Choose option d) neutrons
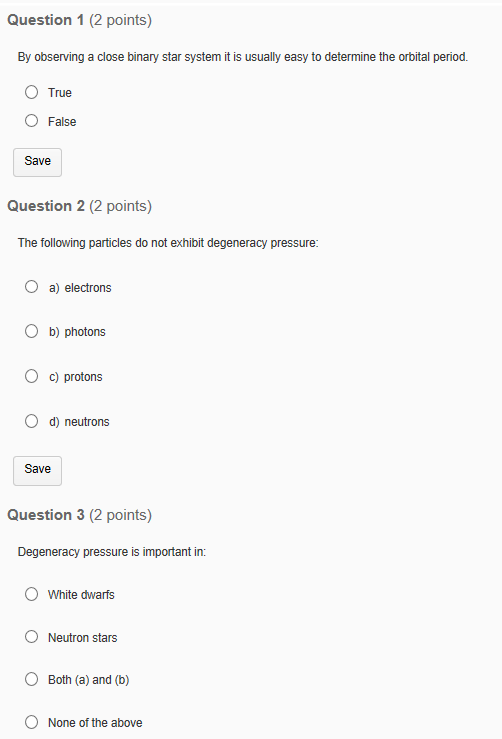Image resolution: width=502 pixels, height=739 pixels. point(32,421)
